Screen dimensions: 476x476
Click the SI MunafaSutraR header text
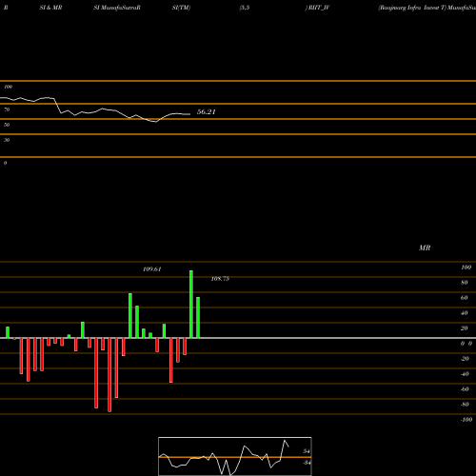tap(117, 8)
